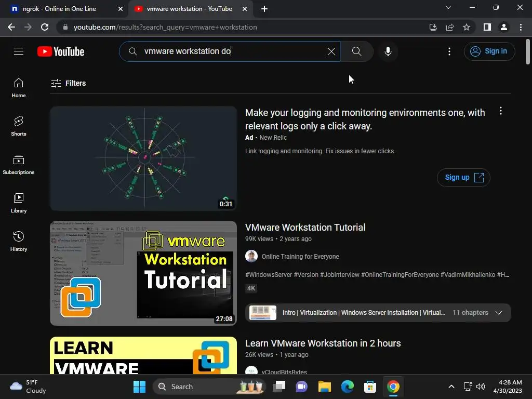Open Library in the sidebar
The width and height of the screenshot is (532, 399).
coord(19,203)
